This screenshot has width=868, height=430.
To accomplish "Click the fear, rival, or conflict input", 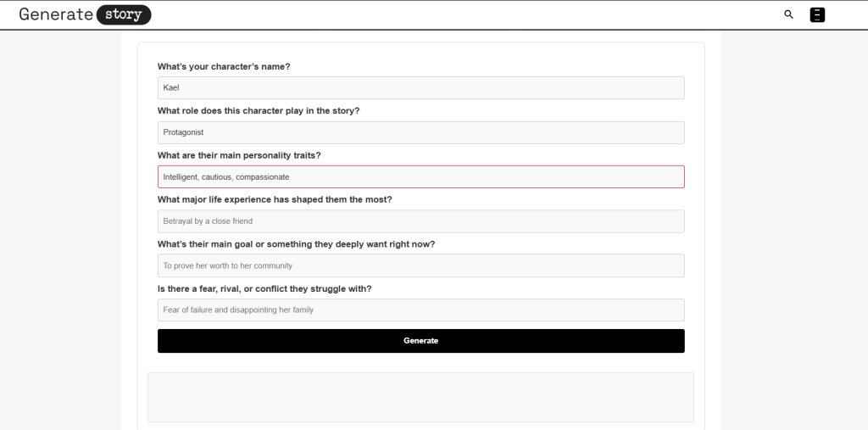I will 420,310.
